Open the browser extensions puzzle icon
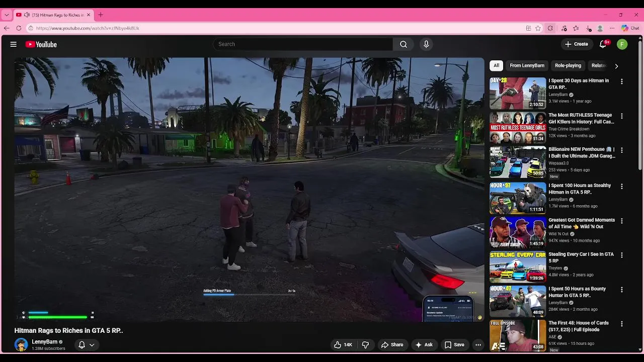 click(550, 28)
